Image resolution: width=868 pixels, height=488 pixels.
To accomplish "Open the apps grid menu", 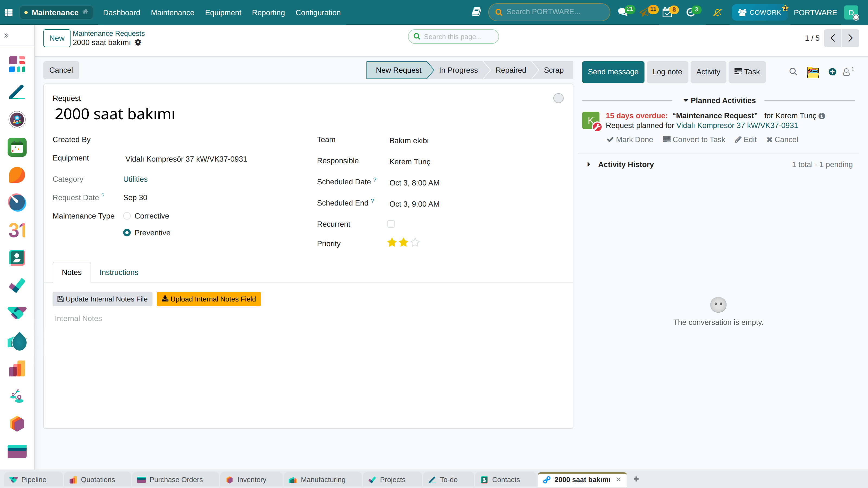I will click(9, 12).
